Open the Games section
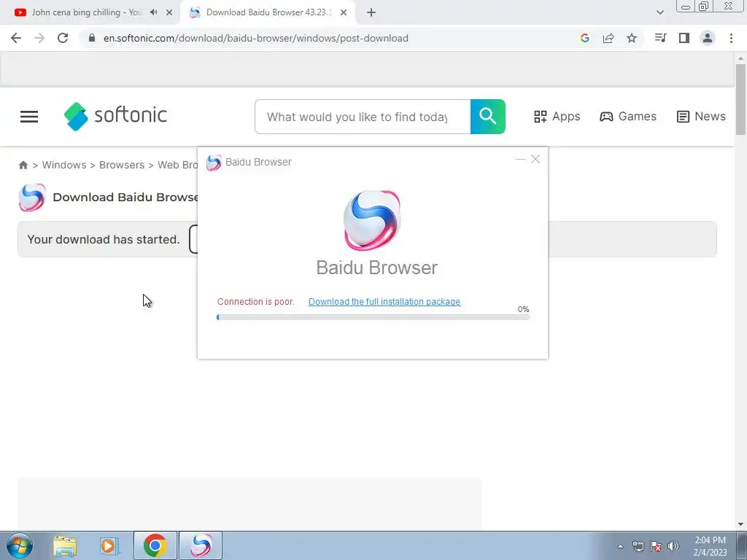 tap(628, 116)
